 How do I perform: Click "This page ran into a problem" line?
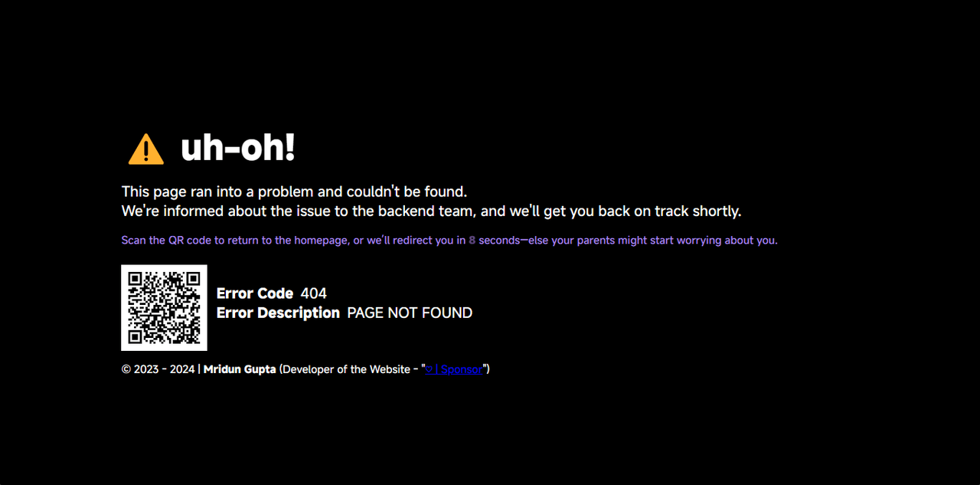point(294,192)
